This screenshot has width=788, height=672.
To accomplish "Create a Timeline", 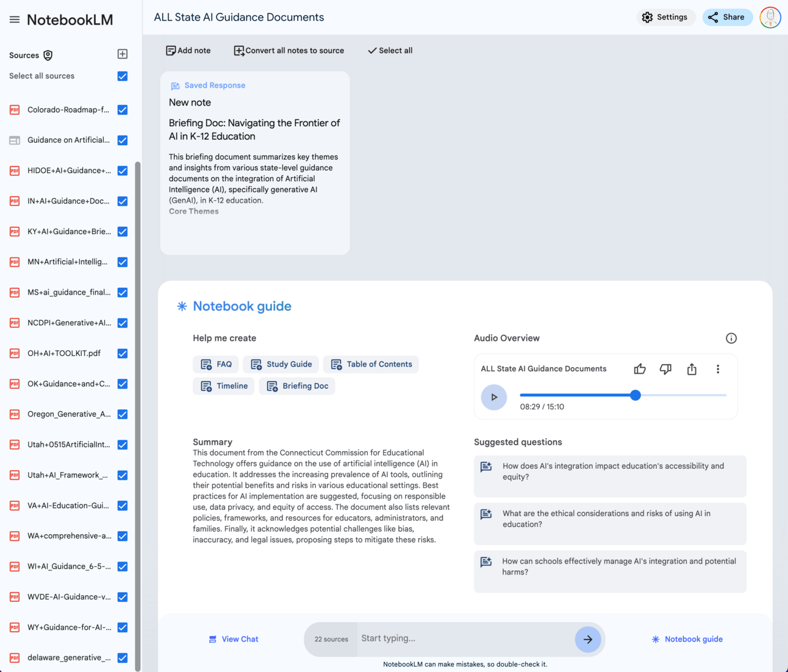I will click(224, 386).
